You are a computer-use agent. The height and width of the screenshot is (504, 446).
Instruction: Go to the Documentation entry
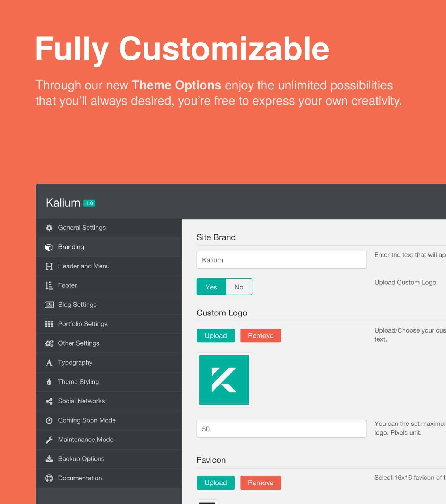[80, 478]
